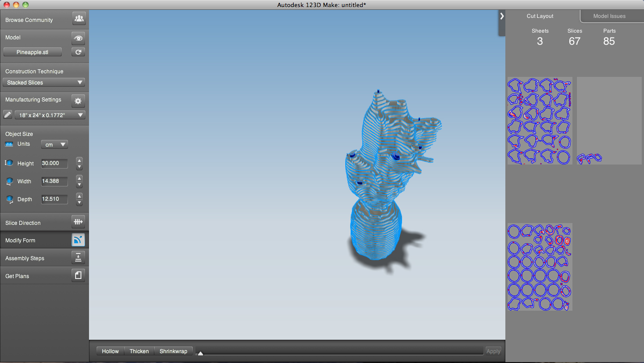Select the Hollow option
The width and height of the screenshot is (644, 363).
110,351
